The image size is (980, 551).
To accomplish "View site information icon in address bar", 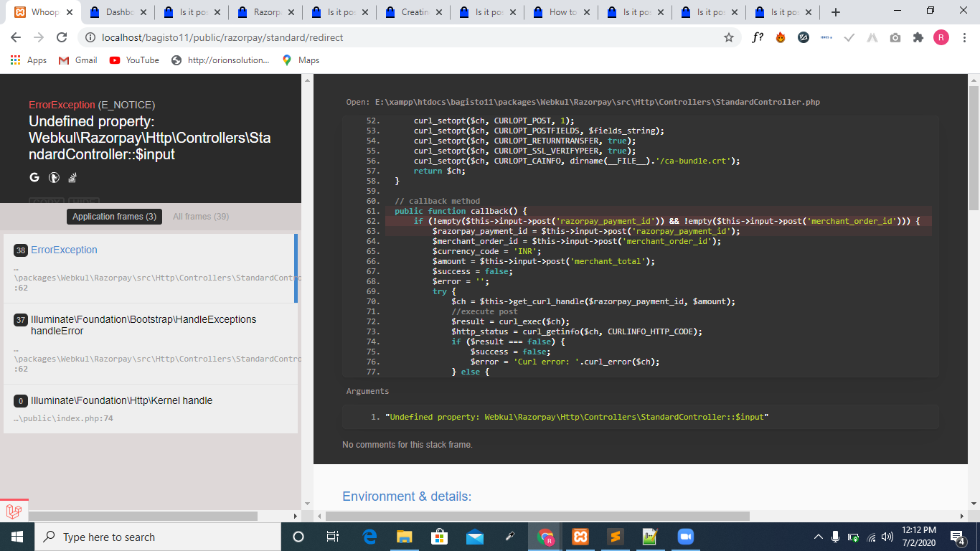I will pos(90,37).
